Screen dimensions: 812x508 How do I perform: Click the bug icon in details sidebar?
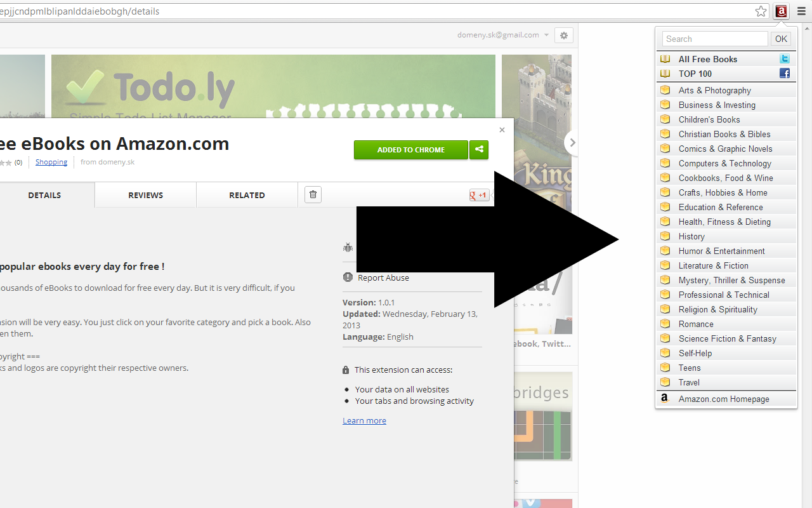pyautogui.click(x=348, y=247)
